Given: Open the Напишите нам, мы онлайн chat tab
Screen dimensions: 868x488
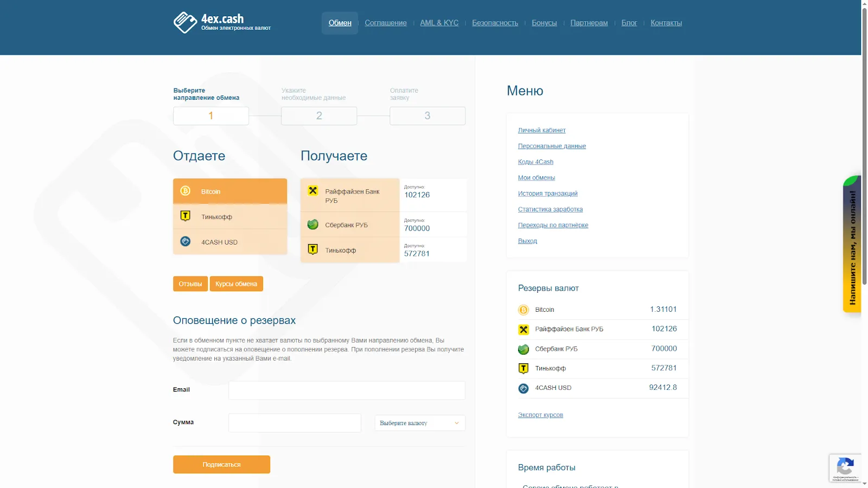Looking at the screenshot, I should click(x=852, y=244).
